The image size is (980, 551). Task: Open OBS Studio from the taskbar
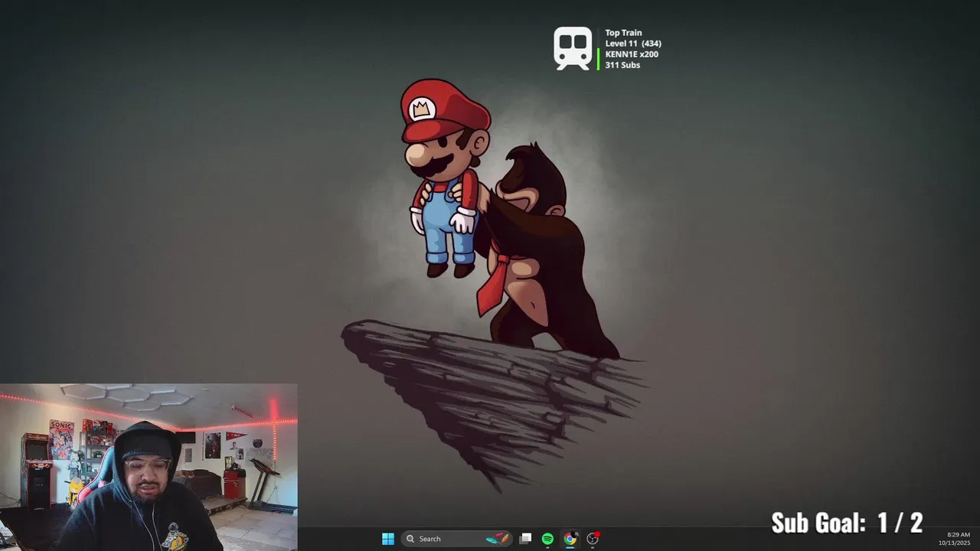click(x=593, y=539)
